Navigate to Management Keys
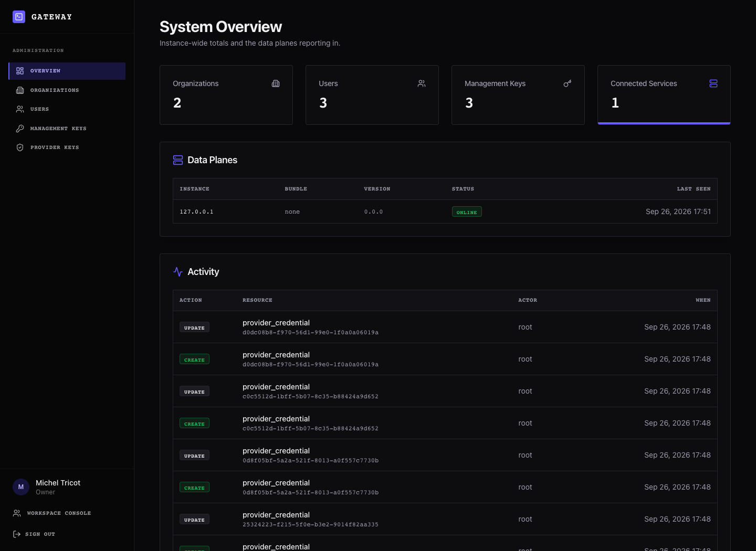This screenshot has height=551, width=756. (67, 129)
